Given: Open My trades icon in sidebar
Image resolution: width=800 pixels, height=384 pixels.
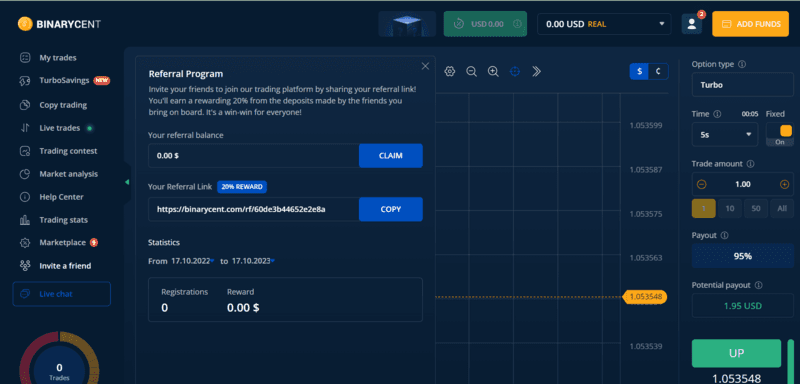Looking at the screenshot, I should pos(25,58).
